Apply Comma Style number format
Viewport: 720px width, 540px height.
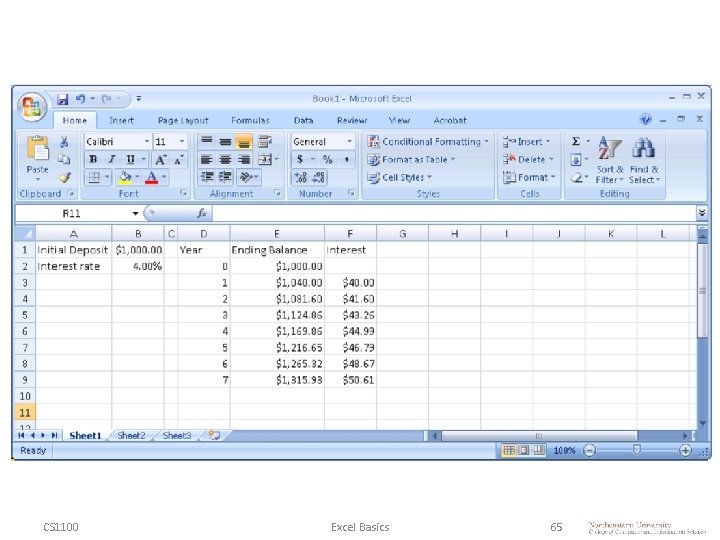[x=346, y=159]
